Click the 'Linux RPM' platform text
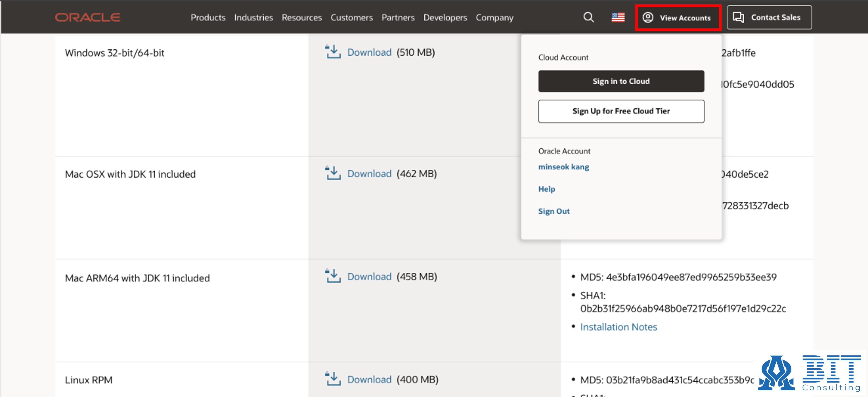Screen dimensions: 868x397 click(x=89, y=380)
